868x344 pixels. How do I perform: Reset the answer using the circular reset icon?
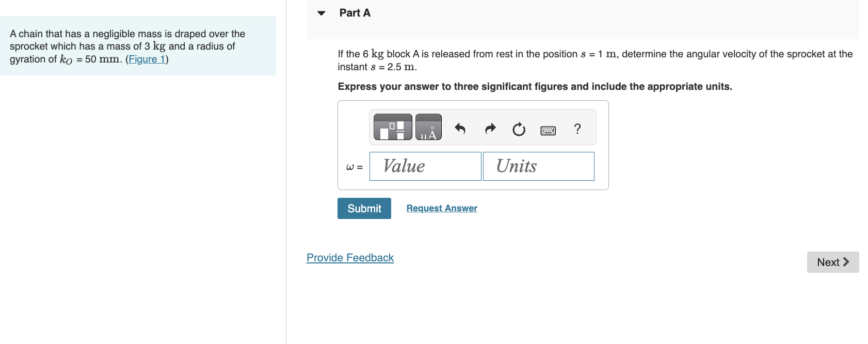[518, 130]
